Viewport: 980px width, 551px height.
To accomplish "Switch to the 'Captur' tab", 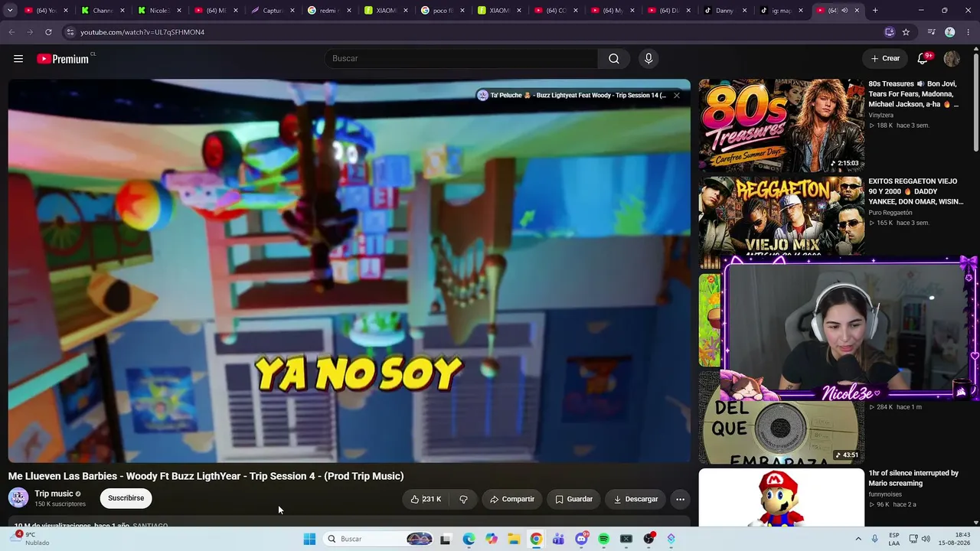I will (x=273, y=11).
